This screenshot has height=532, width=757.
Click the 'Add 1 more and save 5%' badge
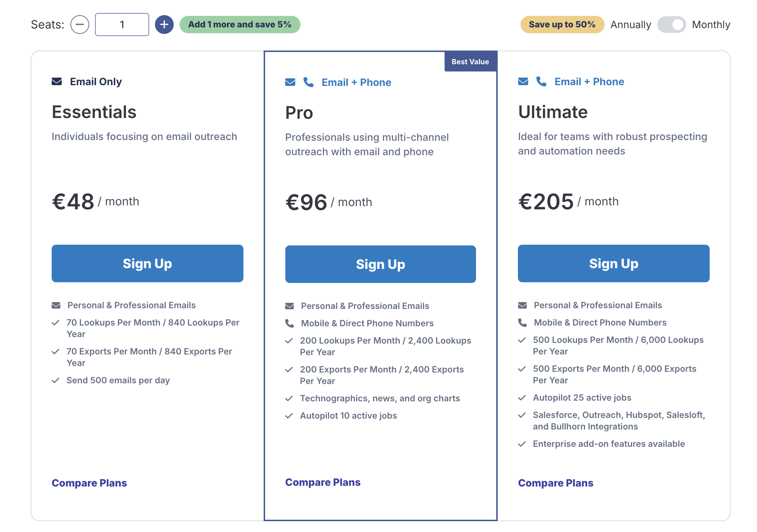point(240,25)
